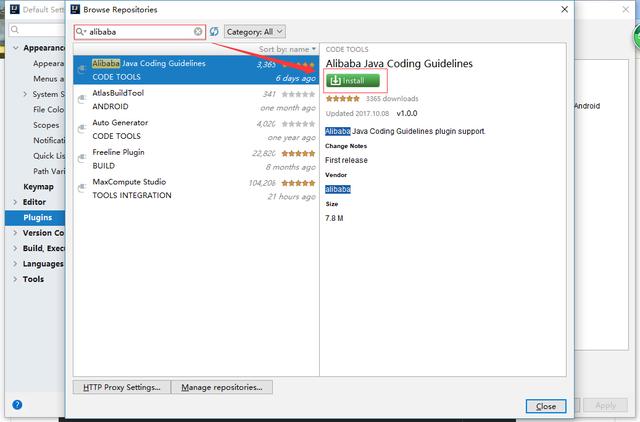640x422 pixels.
Task: Open HTTP Proxy Settings dialog
Action: point(122,387)
